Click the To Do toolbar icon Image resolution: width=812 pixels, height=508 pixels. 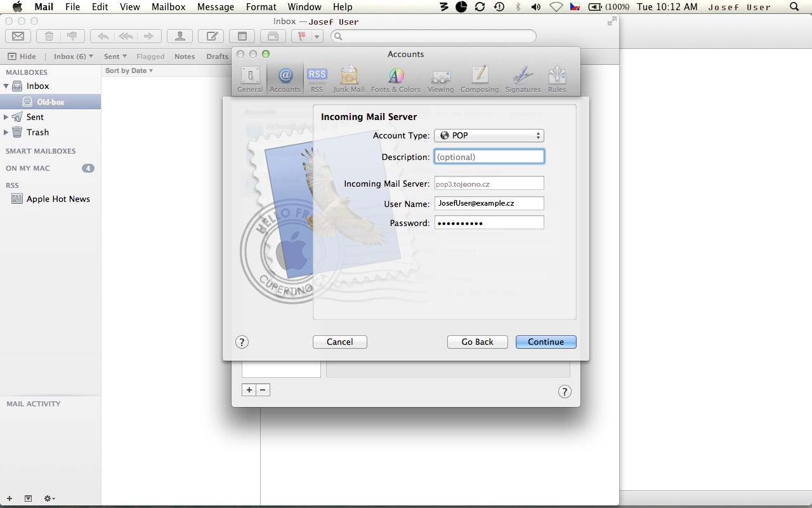click(273, 36)
